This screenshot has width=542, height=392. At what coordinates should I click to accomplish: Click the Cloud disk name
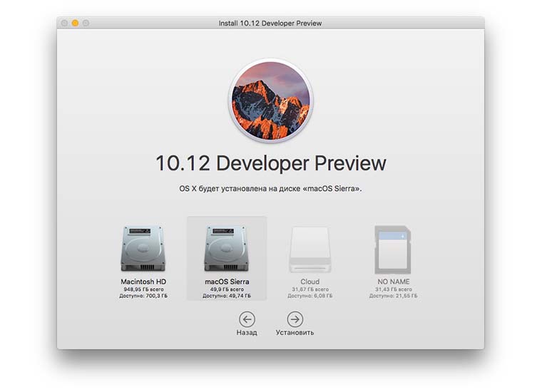tap(310, 282)
